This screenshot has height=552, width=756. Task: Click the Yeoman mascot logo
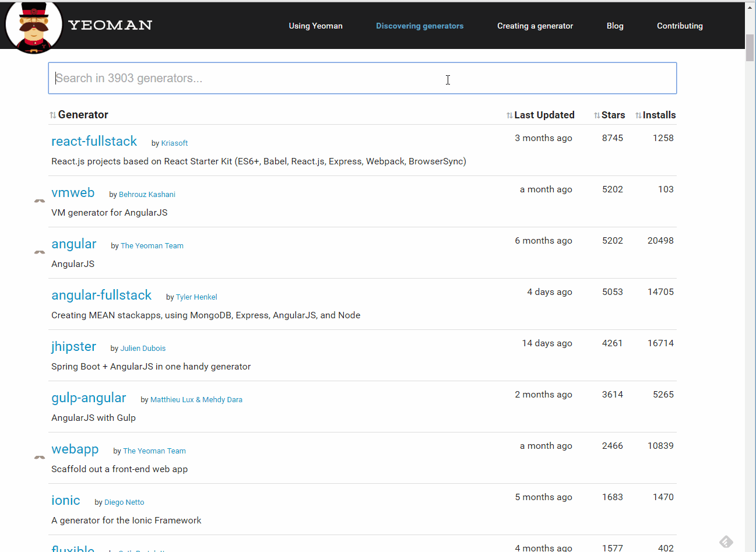pyautogui.click(x=33, y=27)
